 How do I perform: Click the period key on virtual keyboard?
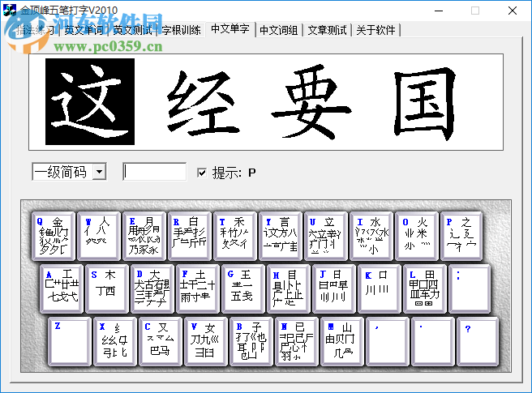(x=434, y=341)
